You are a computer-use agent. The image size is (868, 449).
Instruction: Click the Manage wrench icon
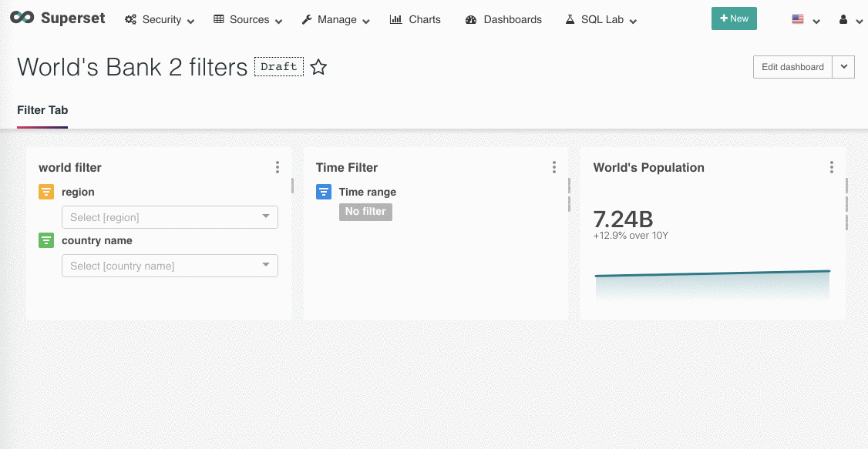(x=307, y=19)
